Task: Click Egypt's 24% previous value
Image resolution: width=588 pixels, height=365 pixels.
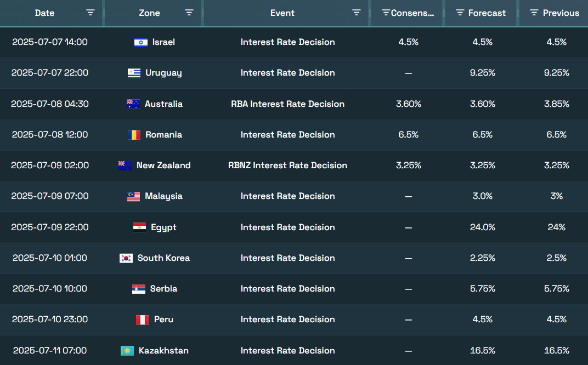Action: 557,227
